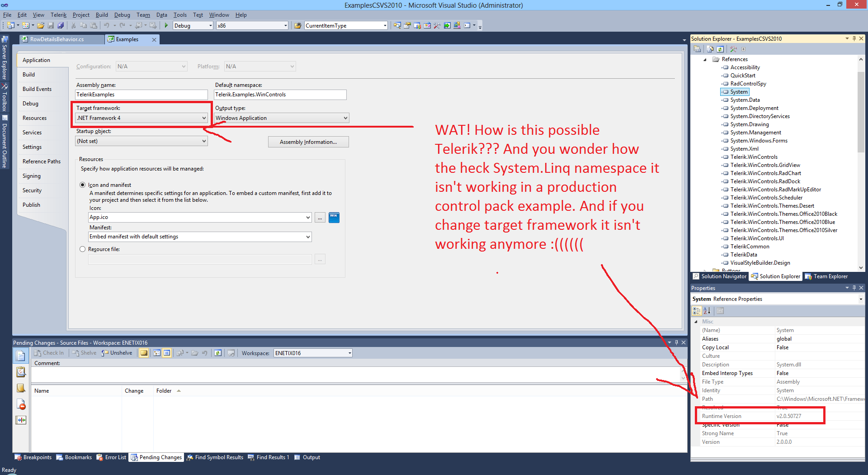The height and width of the screenshot is (475, 868).
Task: Click Categorized sort icon in Properties panel
Action: [697, 311]
